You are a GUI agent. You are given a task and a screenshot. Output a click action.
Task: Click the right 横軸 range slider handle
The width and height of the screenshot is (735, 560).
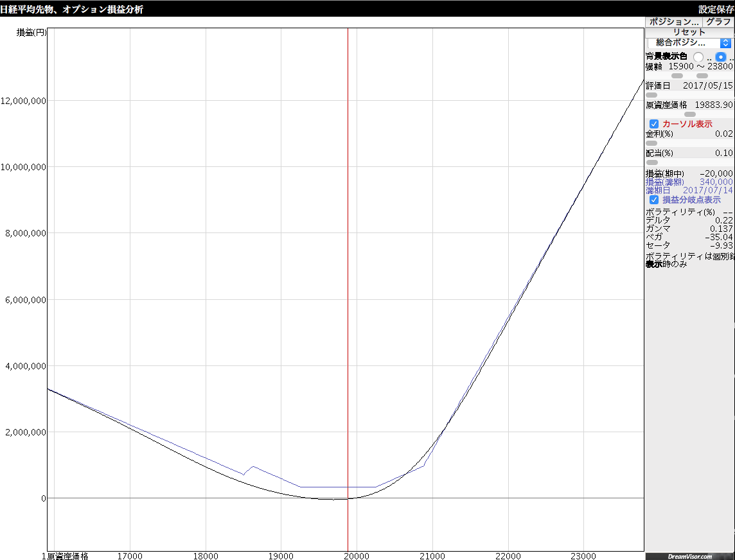tap(702, 76)
